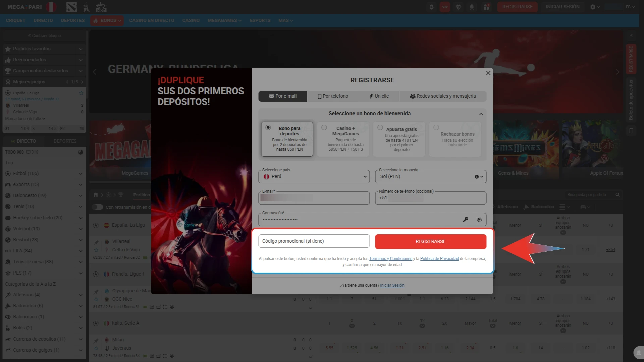Favorite the España La Liga star icon
This screenshot has width=644, height=362.
[81, 93]
